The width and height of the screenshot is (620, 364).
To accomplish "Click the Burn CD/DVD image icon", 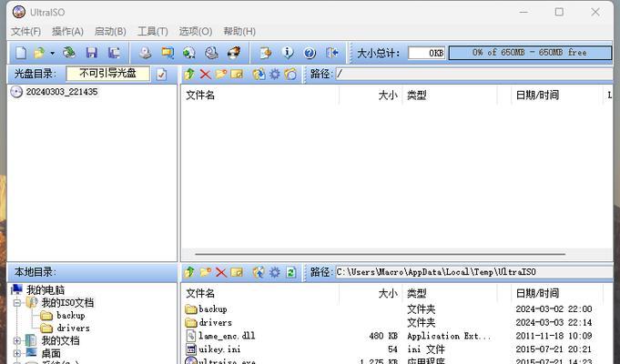I will [234, 53].
